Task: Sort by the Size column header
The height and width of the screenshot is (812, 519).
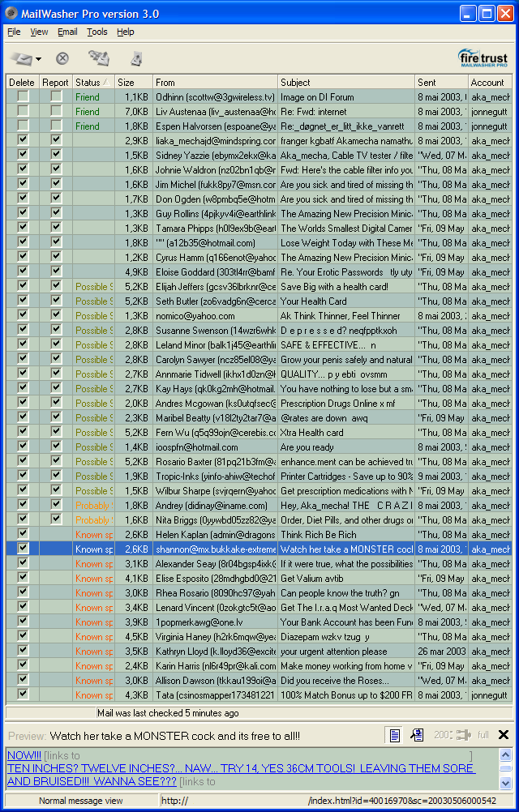Action: pos(134,83)
